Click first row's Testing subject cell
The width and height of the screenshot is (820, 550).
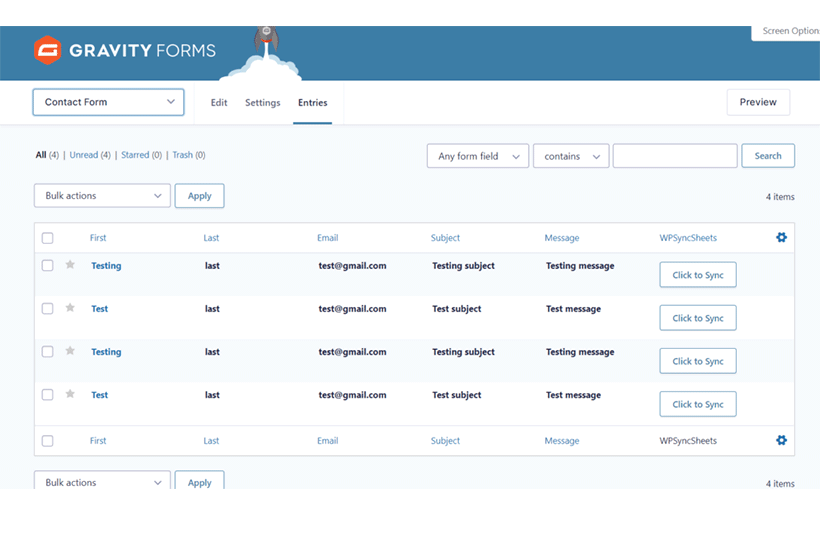pos(463,266)
